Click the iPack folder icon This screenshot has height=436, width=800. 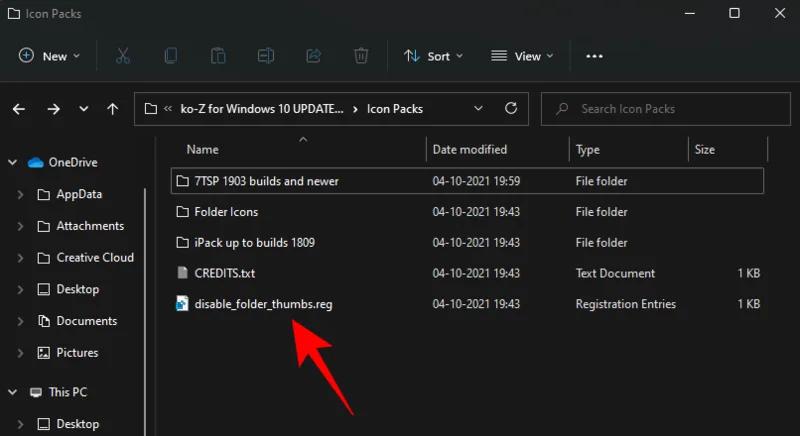coord(182,242)
